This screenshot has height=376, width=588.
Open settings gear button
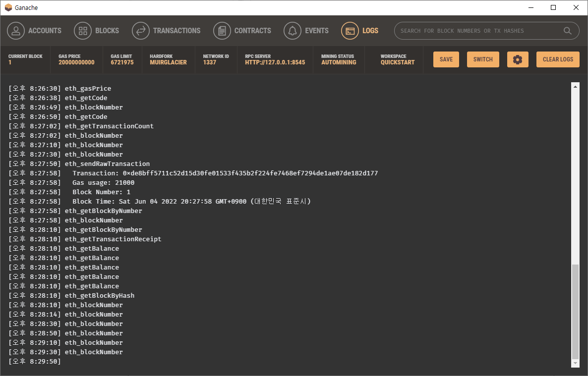[x=518, y=59]
